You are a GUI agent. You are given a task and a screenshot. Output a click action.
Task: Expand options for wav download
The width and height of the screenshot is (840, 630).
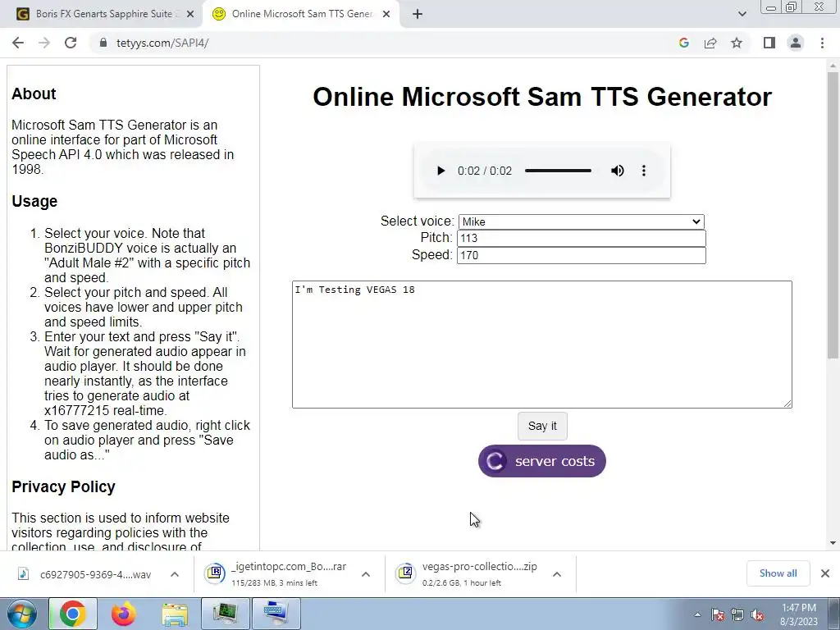pyautogui.click(x=175, y=574)
